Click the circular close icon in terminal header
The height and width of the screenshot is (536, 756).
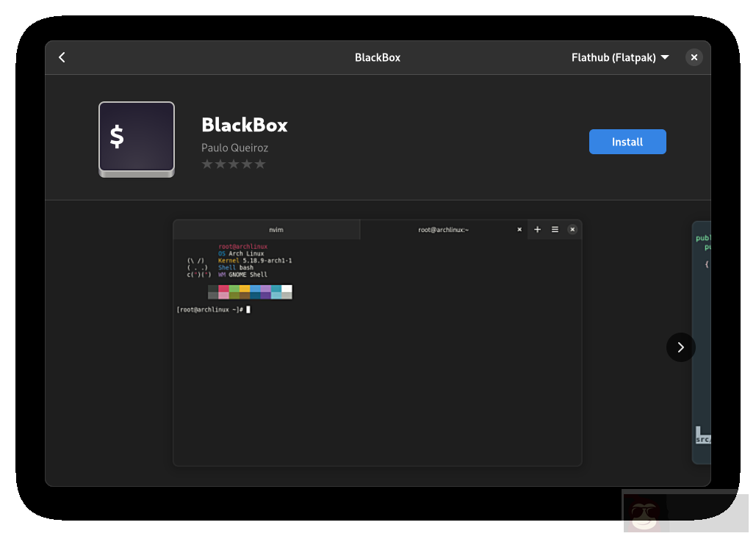[572, 229]
